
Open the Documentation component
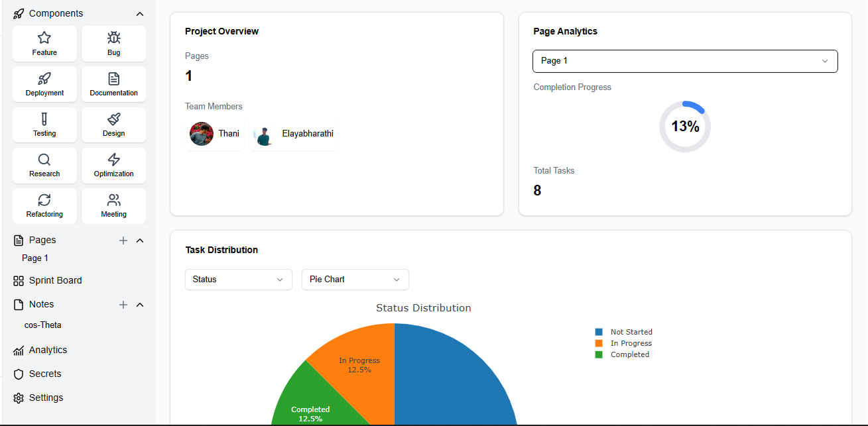tap(113, 79)
